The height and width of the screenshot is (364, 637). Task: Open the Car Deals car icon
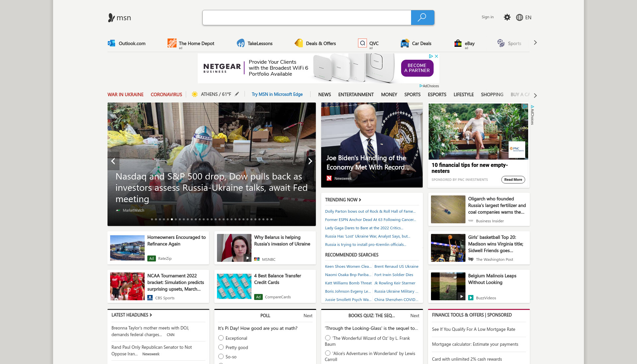pyautogui.click(x=405, y=43)
